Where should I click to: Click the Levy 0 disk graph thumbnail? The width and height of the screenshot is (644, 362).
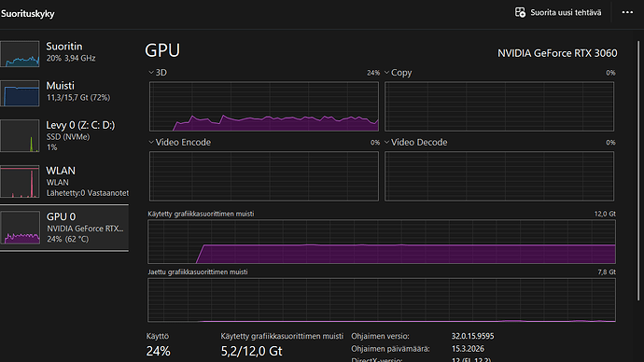(x=20, y=136)
